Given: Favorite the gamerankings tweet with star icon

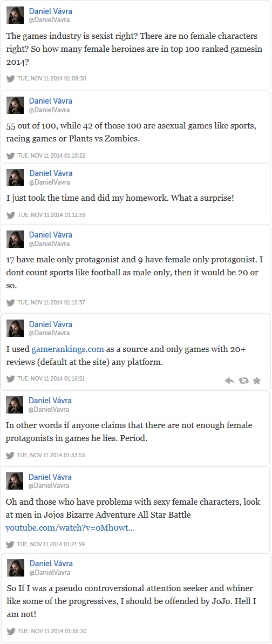Looking at the screenshot, I should pos(257,381).
